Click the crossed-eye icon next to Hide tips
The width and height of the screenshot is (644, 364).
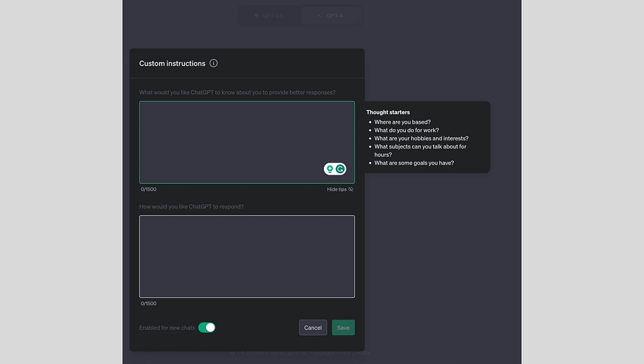pos(351,189)
